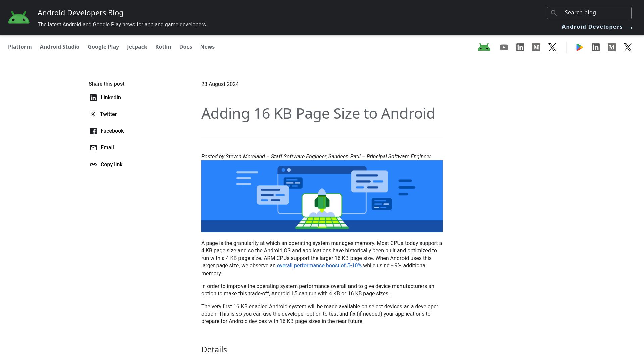Follow the Android Developers arrow link
The height and width of the screenshot is (362, 644).
[x=597, y=27]
